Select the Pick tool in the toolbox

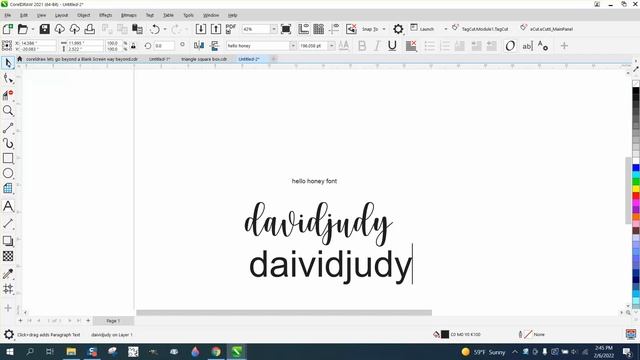8,63
